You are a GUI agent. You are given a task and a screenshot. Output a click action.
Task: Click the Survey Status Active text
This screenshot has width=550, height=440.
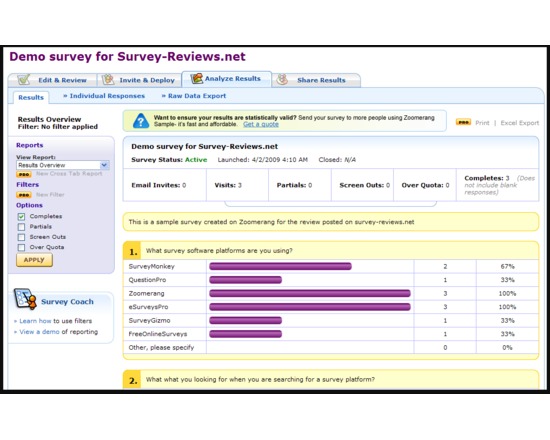[x=169, y=160]
